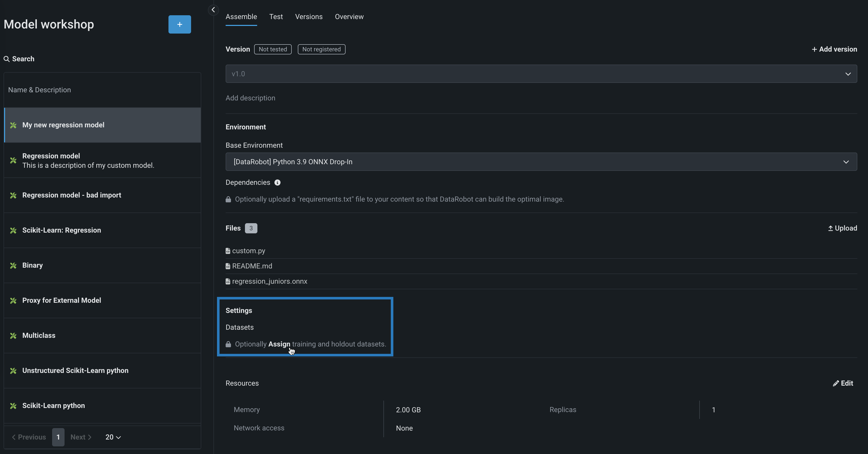Click the custom.py file icon
Viewport: 868px width, 454px height.
coord(228,251)
